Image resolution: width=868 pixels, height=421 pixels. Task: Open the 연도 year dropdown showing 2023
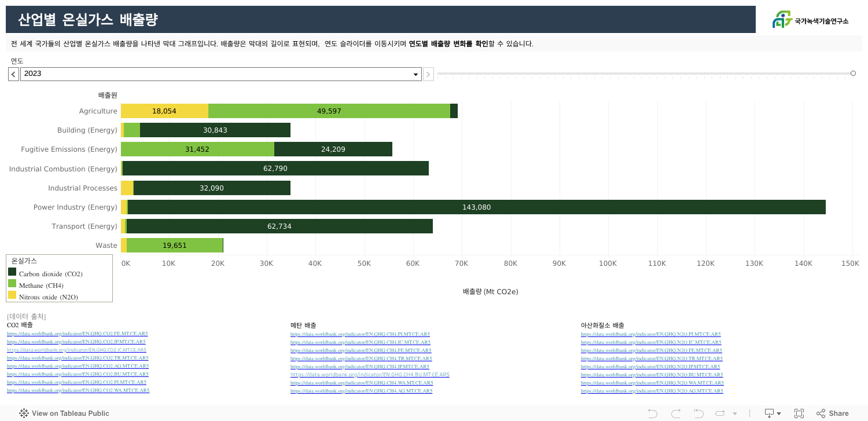221,74
